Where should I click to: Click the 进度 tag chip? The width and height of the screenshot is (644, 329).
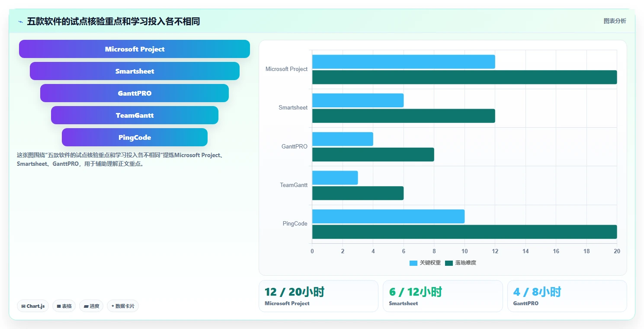pyautogui.click(x=91, y=306)
